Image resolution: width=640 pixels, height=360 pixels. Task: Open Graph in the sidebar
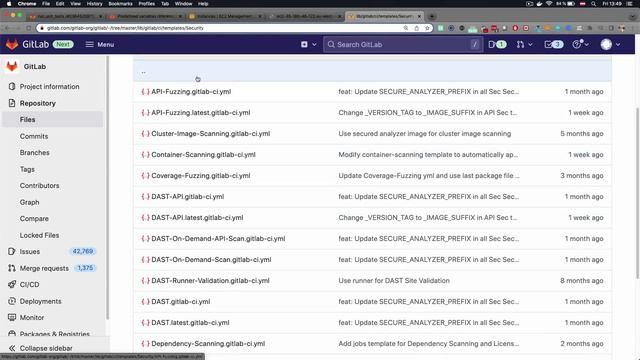[30, 202]
